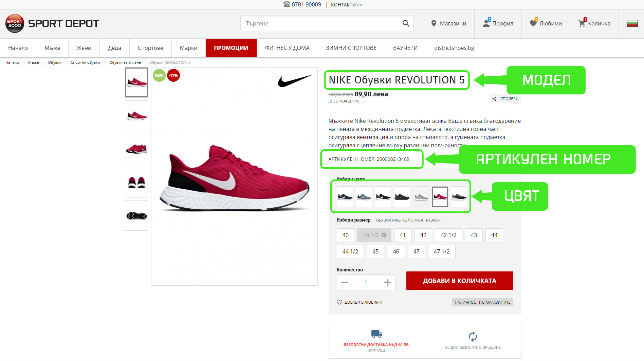Open the Начало menu item
This screenshot has height=361, width=644.
(x=18, y=48)
